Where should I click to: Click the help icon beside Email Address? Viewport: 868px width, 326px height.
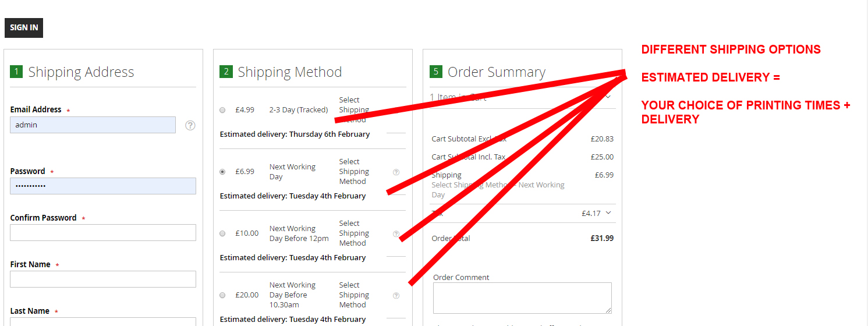(190, 125)
